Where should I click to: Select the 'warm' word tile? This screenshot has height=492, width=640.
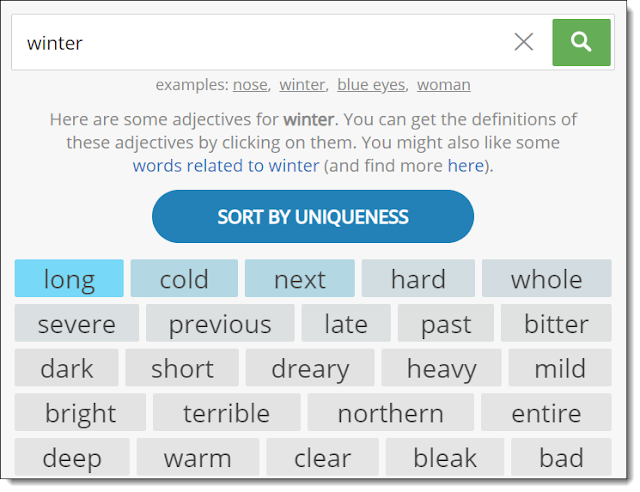point(197,458)
